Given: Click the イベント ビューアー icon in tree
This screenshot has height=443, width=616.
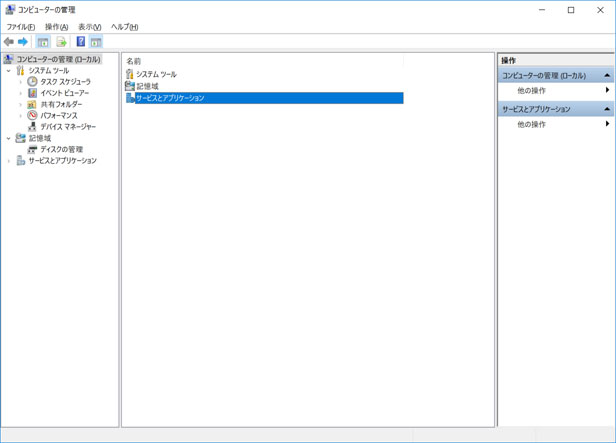Looking at the screenshot, I should (x=32, y=93).
